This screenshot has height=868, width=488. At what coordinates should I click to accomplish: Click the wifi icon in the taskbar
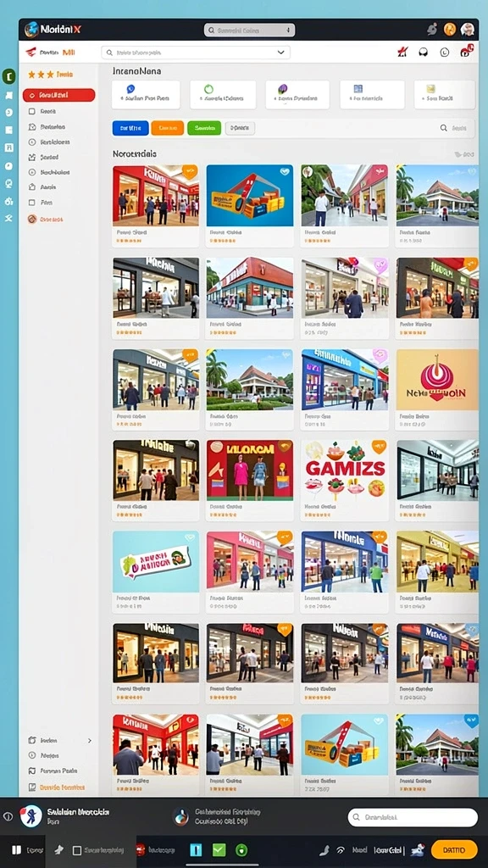tap(341, 849)
